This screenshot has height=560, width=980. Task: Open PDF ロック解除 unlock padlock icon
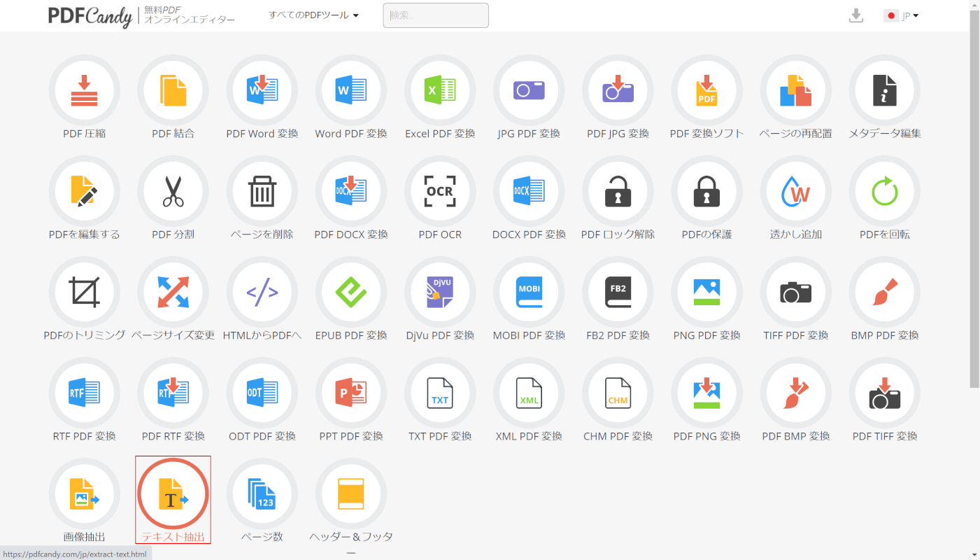point(618,192)
